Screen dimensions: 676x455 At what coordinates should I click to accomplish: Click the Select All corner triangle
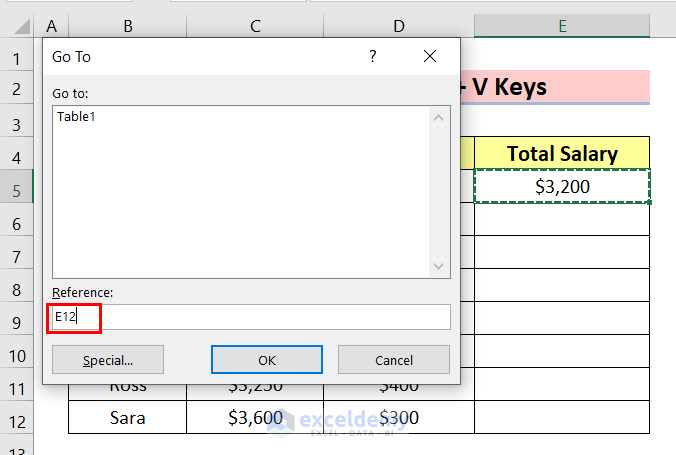point(22,26)
